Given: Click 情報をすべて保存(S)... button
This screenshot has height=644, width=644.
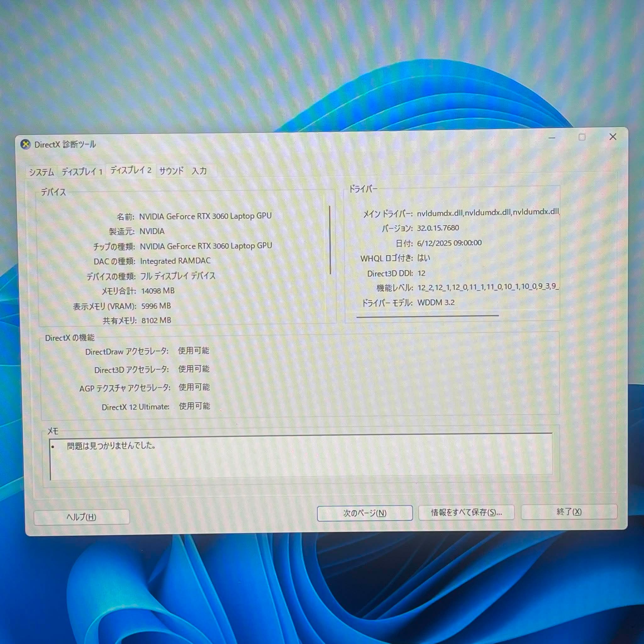Looking at the screenshot, I should tap(466, 512).
